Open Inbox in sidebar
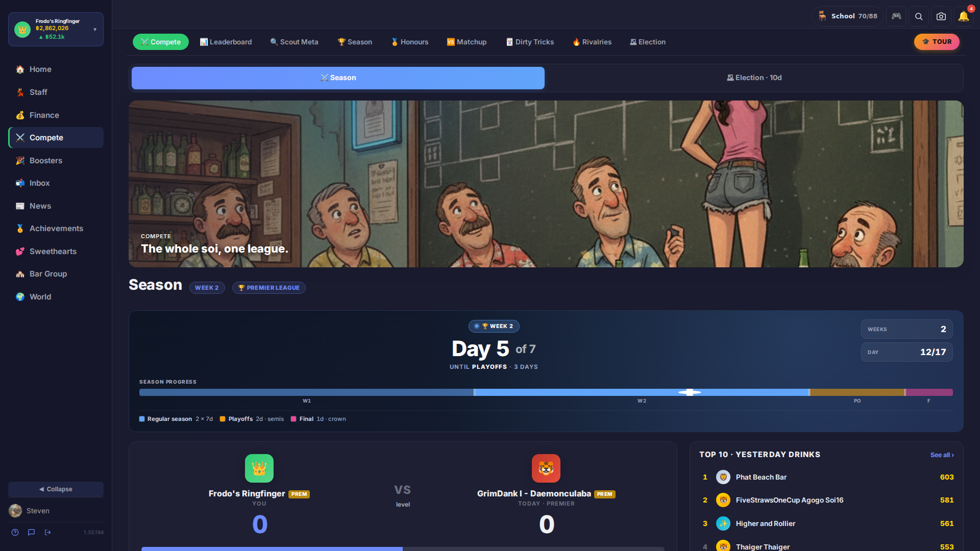 tap(56, 183)
